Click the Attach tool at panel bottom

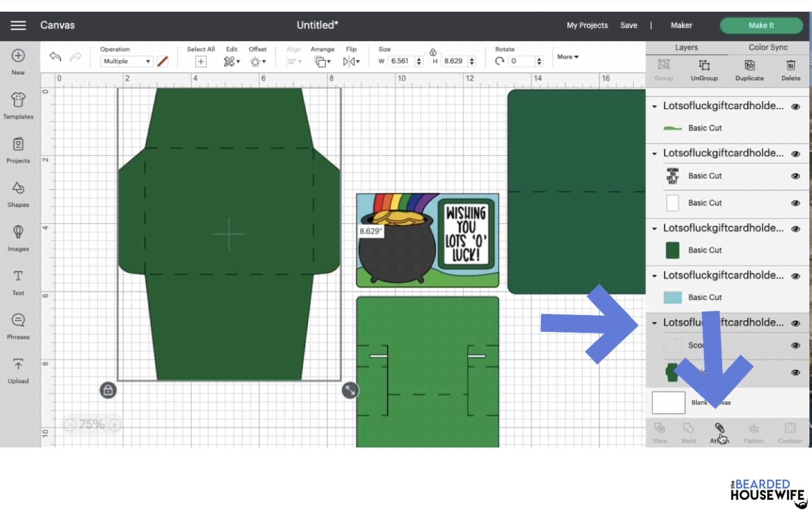tap(719, 432)
